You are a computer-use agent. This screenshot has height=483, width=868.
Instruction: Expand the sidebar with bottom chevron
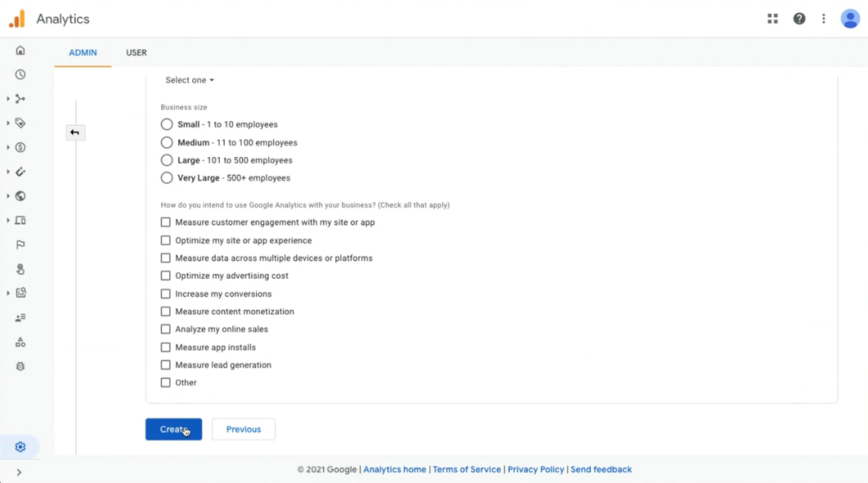19,472
